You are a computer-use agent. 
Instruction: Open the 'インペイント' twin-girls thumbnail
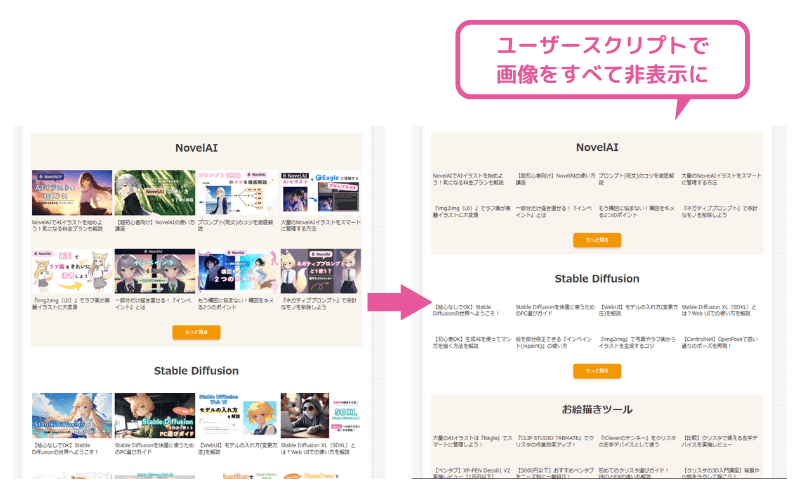(155, 271)
